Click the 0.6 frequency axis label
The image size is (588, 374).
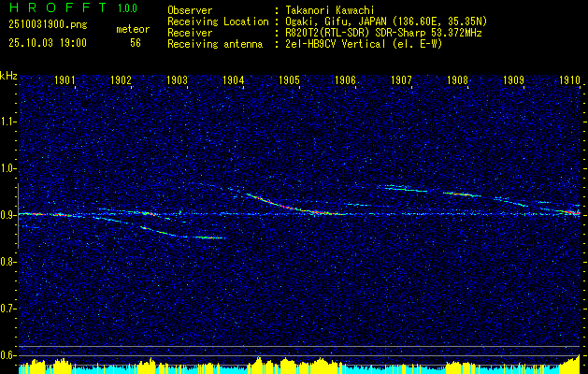[8, 355]
